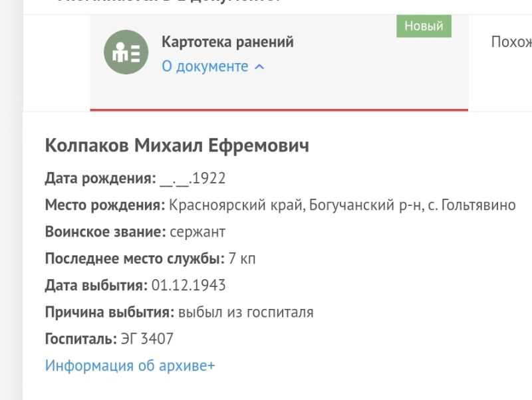This screenshot has width=532, height=400.
Task: Click the name heading Колпаков Михаил Ефремович
Action: (x=177, y=146)
